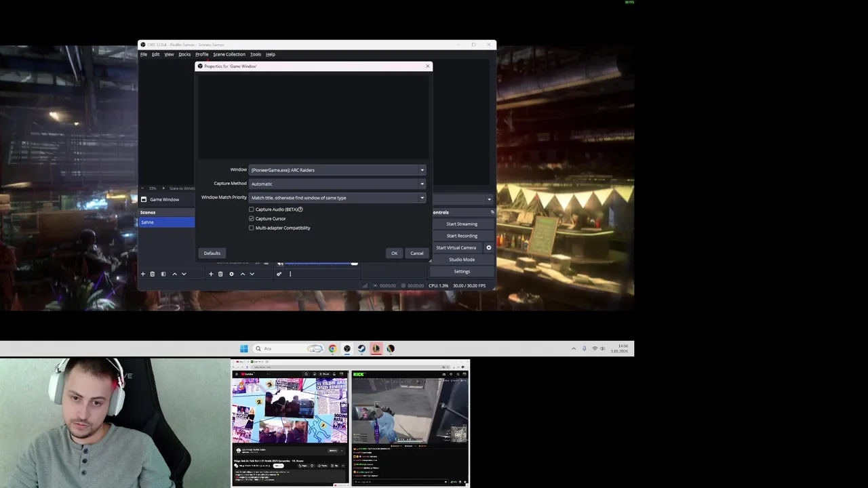Image resolution: width=868 pixels, height=488 pixels.
Task: Move scene down with Scenes arrow
Action: click(x=184, y=274)
